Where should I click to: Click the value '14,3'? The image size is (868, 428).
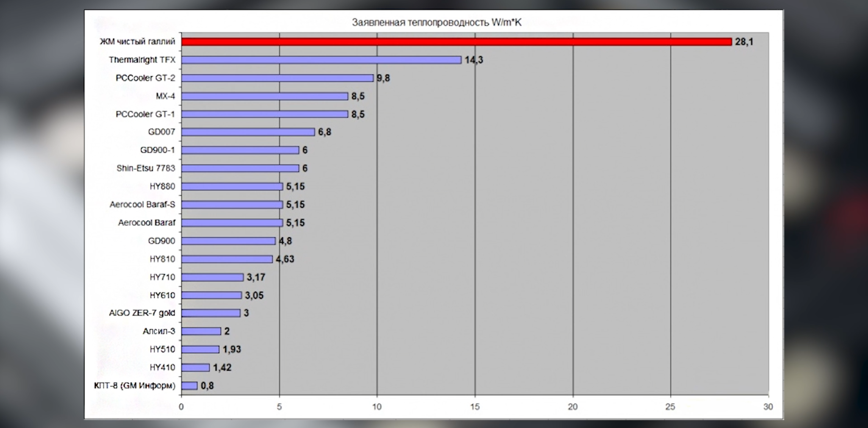[x=474, y=60]
